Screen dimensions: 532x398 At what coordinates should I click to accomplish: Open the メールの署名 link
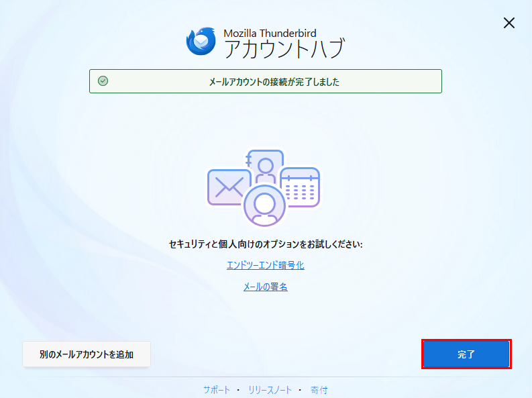[x=266, y=287]
